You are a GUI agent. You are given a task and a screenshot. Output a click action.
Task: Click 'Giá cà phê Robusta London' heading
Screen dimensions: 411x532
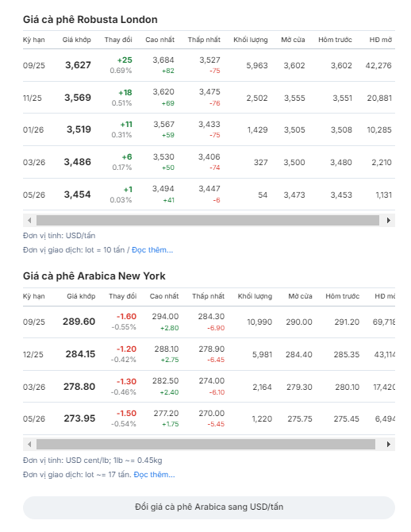point(90,20)
